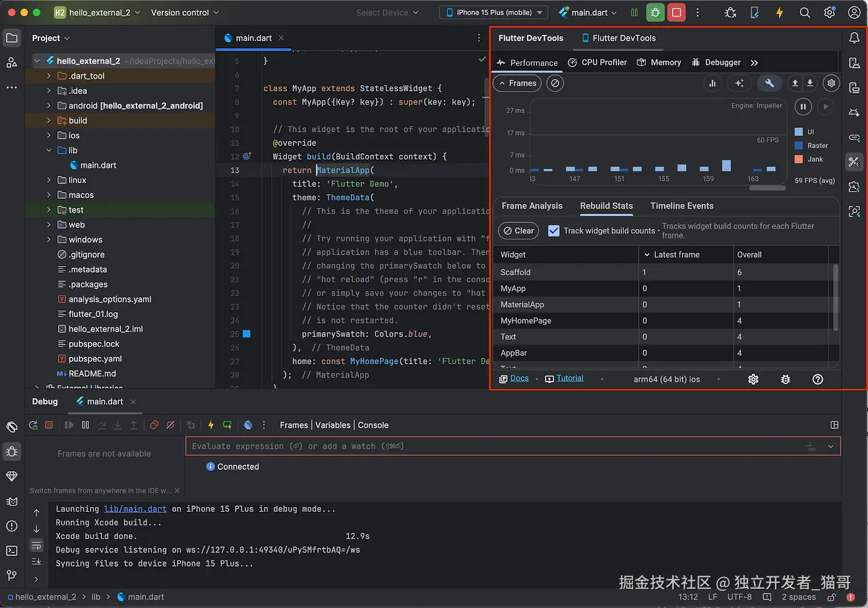Open the Notifications bell icon
The image size is (868, 608).
854,38
